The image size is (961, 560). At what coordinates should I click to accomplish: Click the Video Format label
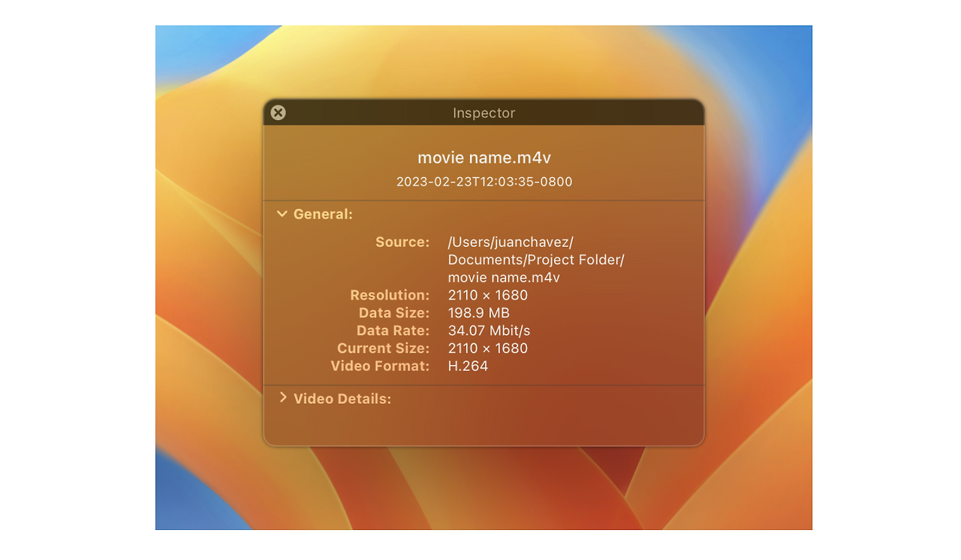coord(381,366)
